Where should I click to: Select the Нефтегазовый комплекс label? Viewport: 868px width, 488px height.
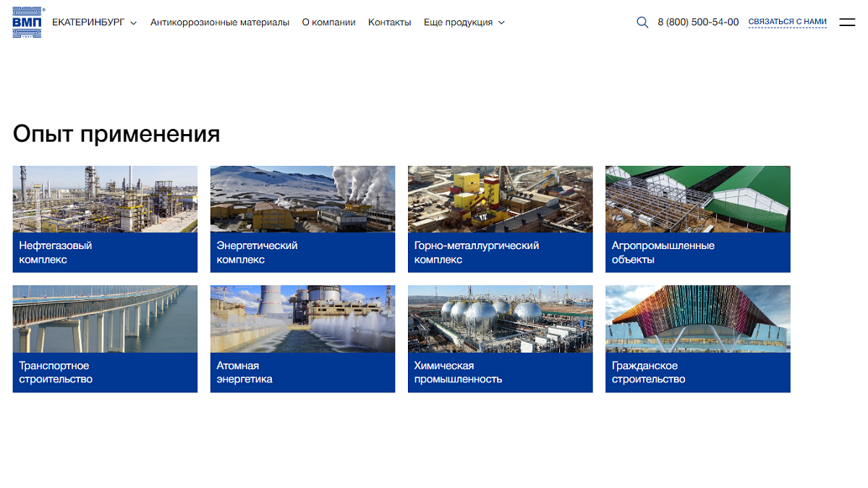(56, 253)
